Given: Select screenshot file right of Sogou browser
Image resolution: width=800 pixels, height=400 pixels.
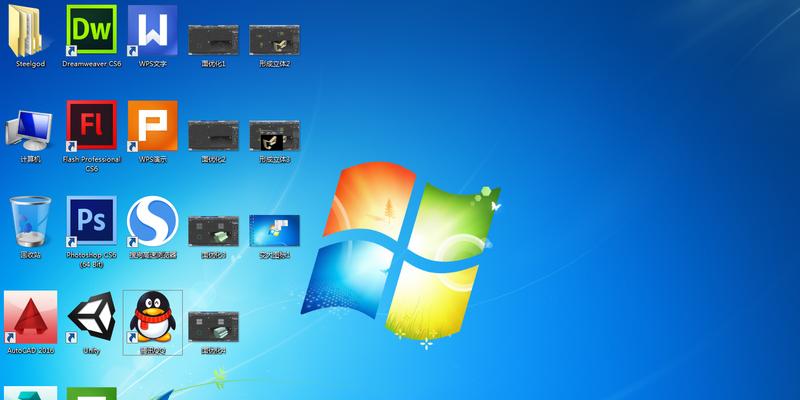Looking at the screenshot, I should [213, 231].
